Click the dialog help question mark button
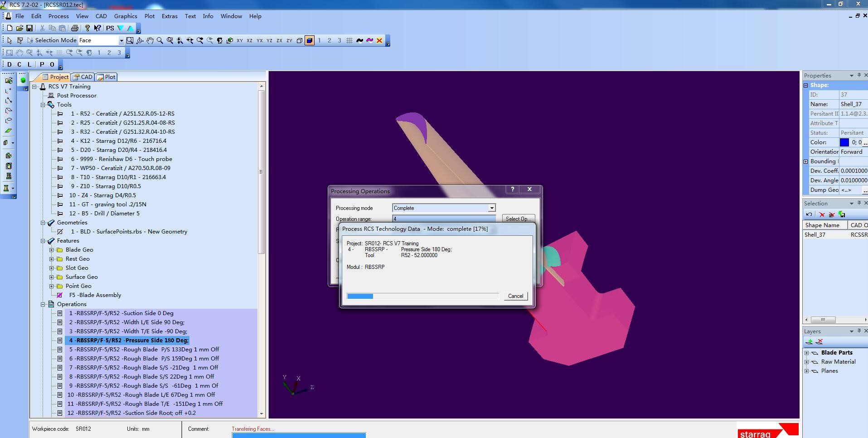The height and width of the screenshot is (438, 868). [513, 190]
